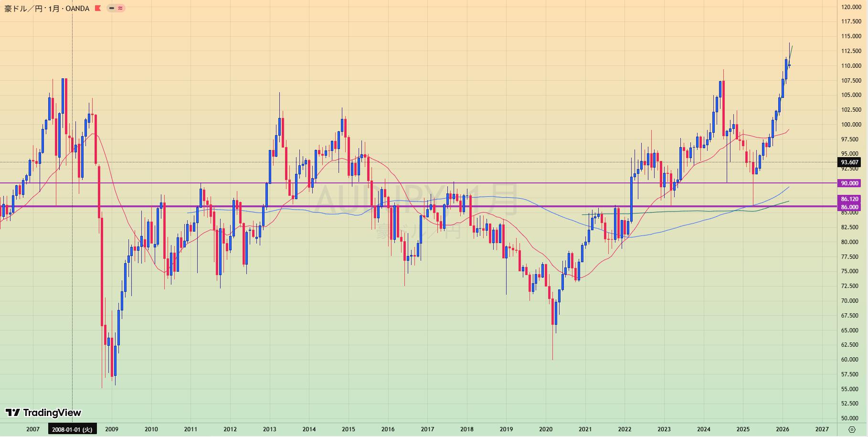Click the 100.000 mark on the price scale
Screen dimensions: 868x437
click(851, 125)
